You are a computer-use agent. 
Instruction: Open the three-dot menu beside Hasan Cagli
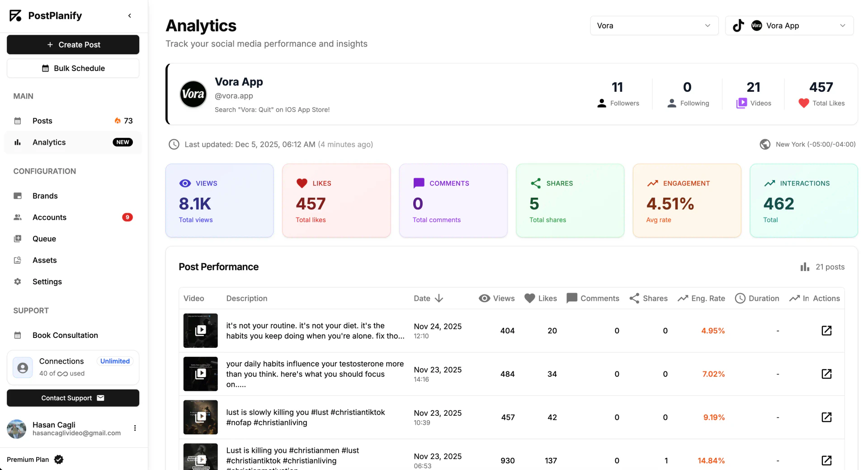coord(135,428)
